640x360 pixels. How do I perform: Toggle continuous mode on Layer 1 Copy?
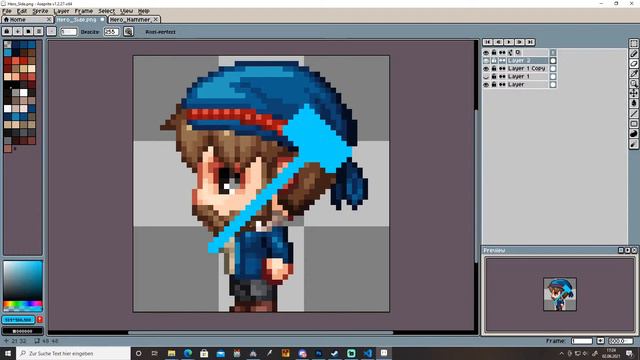coord(502,69)
